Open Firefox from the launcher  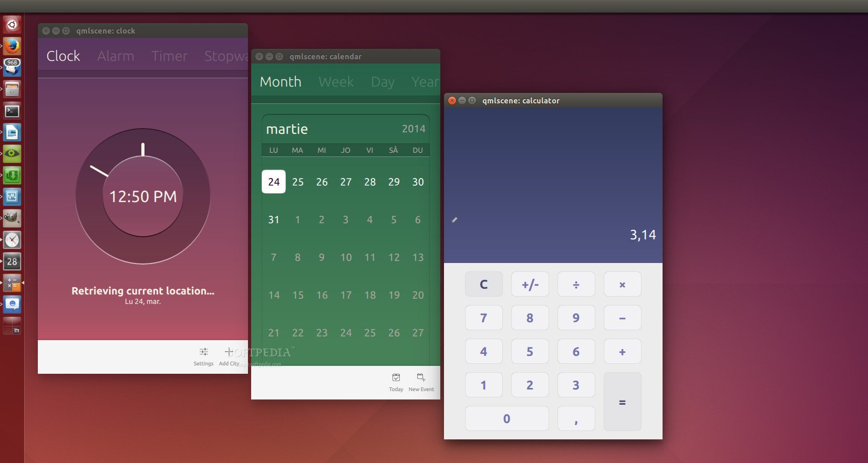pyautogui.click(x=12, y=46)
